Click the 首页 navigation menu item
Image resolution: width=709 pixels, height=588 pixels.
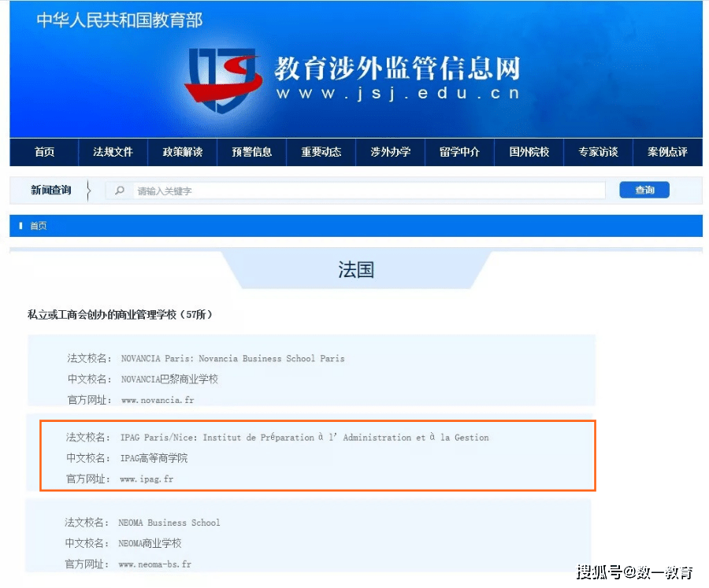point(45,152)
